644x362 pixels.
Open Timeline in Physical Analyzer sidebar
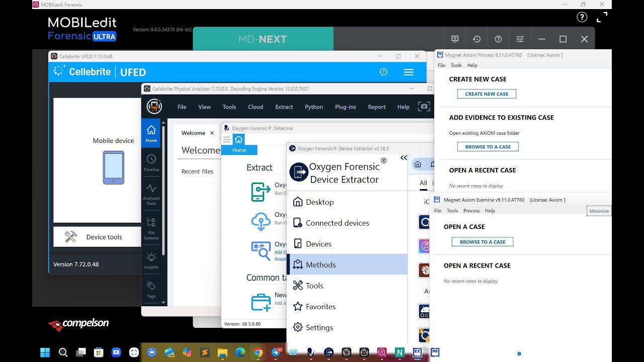pyautogui.click(x=151, y=162)
